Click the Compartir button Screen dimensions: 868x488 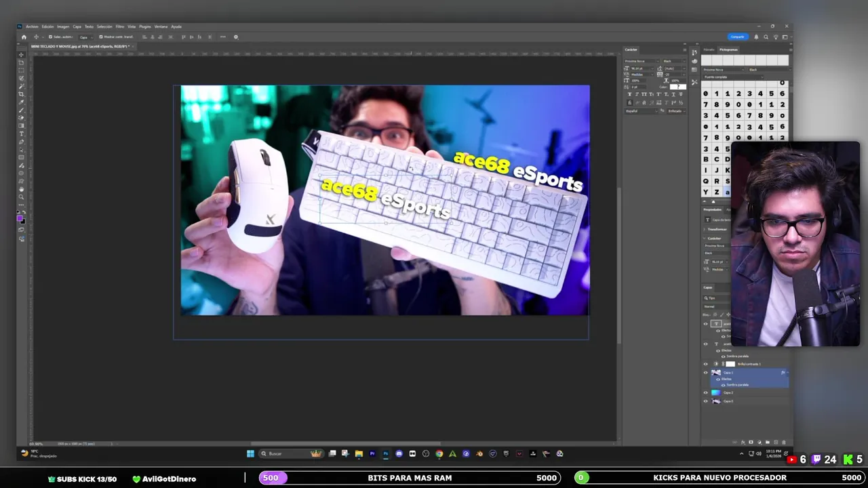pyautogui.click(x=738, y=37)
